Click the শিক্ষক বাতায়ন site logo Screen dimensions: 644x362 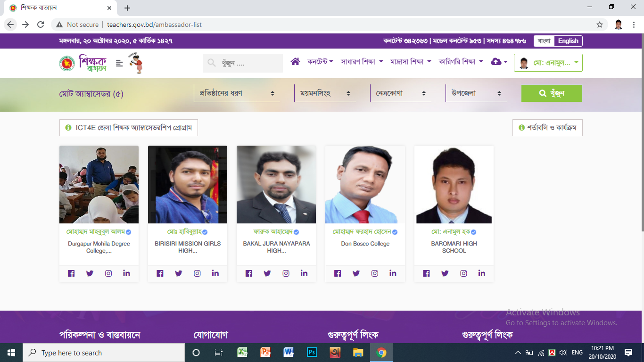[x=83, y=63]
